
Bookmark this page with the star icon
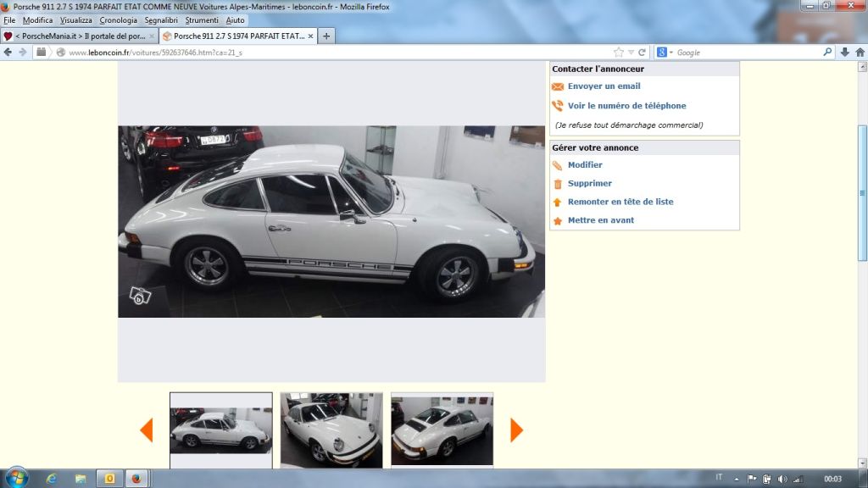tap(618, 52)
